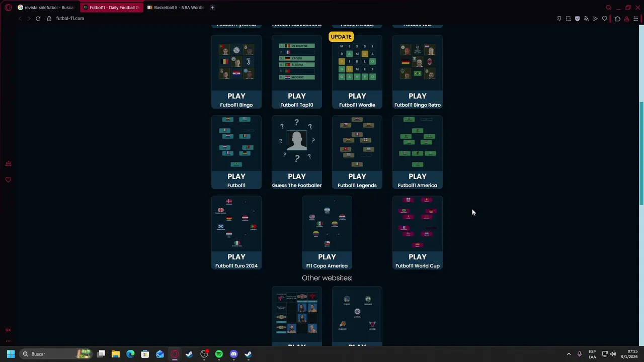Open the snapshot capture tool
Viewport: 644px width, 362px height.
(x=568, y=19)
